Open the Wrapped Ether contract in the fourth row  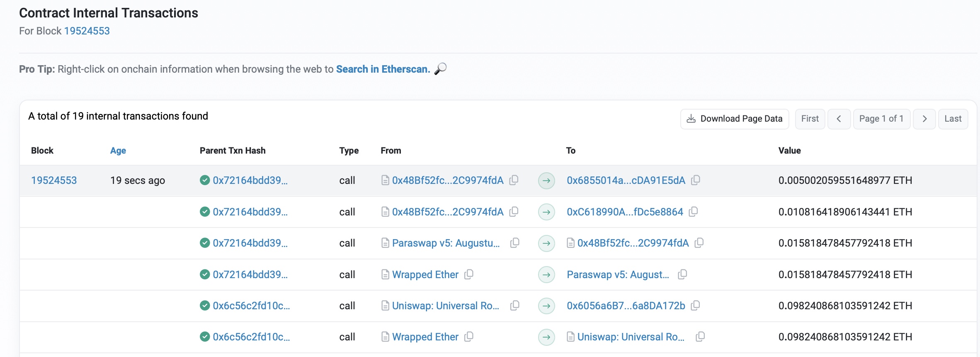point(425,274)
